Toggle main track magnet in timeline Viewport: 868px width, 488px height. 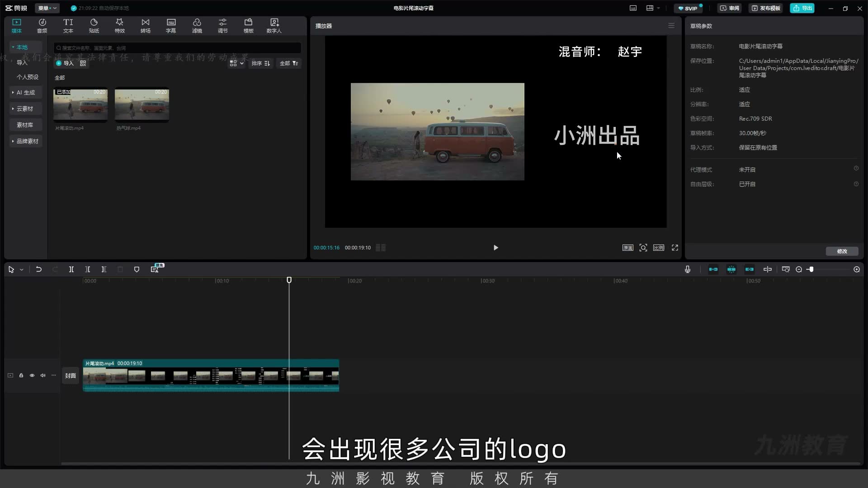tap(713, 269)
